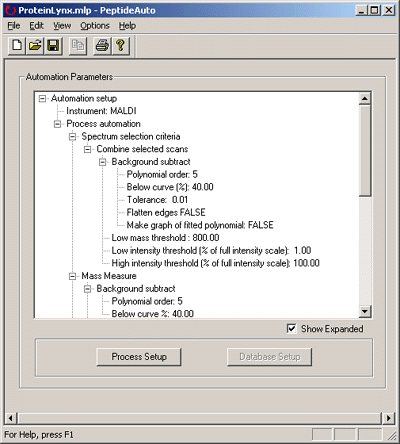Open the Options menu
400x444 pixels.
[x=95, y=26]
